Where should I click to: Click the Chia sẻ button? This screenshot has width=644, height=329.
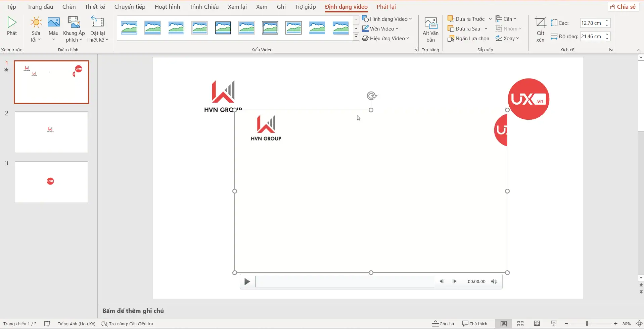(x=623, y=7)
